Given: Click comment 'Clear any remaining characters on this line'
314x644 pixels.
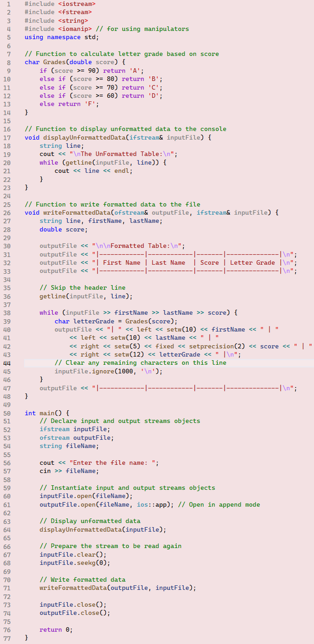Looking at the screenshot, I should click(140, 363).
